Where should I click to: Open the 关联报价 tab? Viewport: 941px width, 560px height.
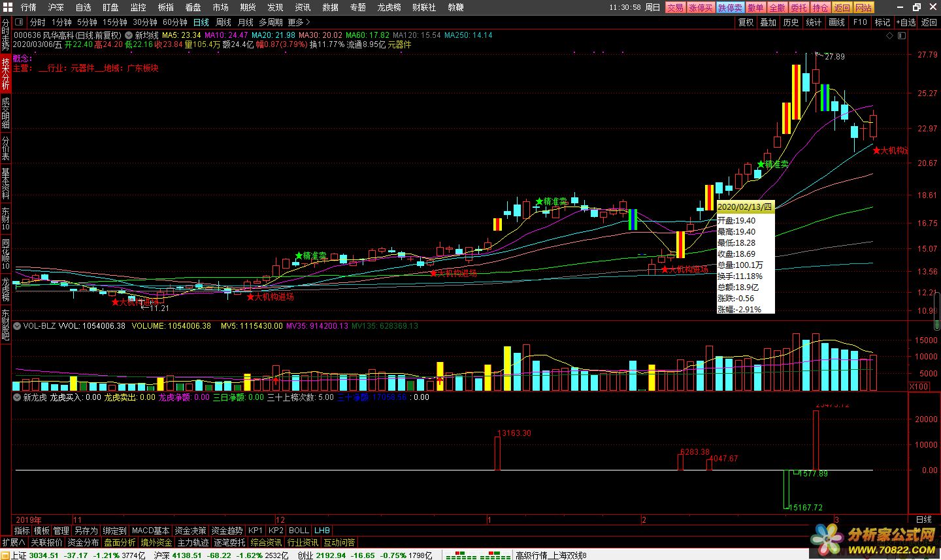coord(47,542)
